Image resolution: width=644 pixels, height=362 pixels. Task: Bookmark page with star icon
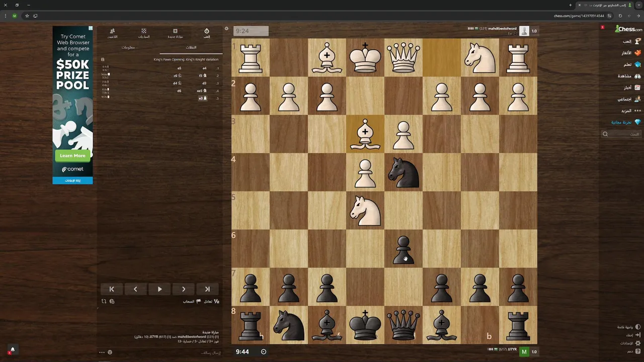point(27,16)
